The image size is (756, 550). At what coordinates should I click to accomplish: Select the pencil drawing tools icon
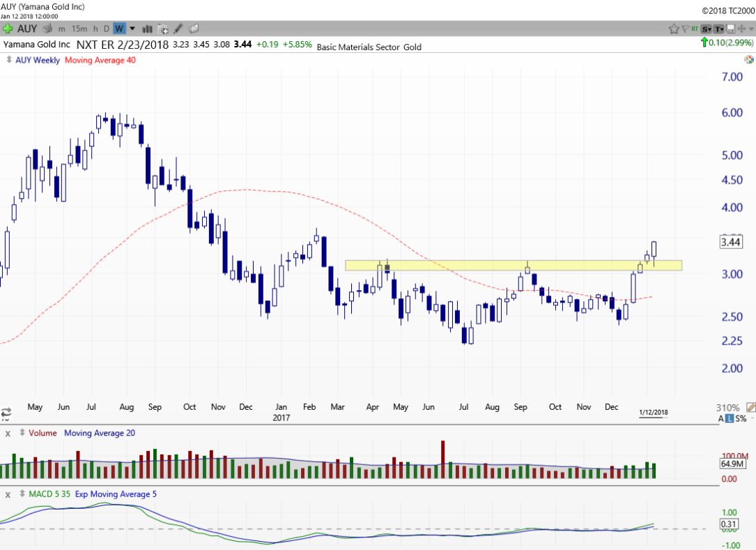pyautogui.click(x=178, y=29)
